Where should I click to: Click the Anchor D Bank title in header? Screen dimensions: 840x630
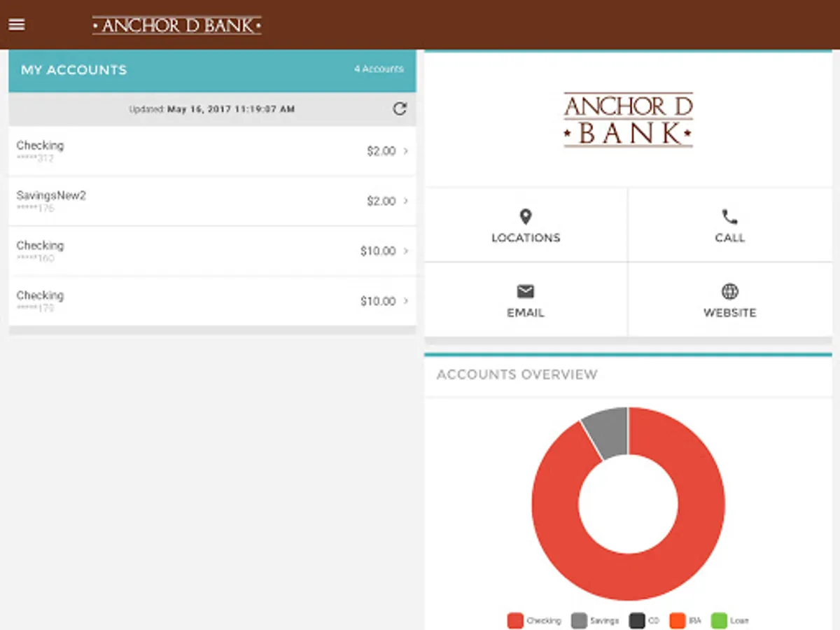pyautogui.click(x=177, y=26)
